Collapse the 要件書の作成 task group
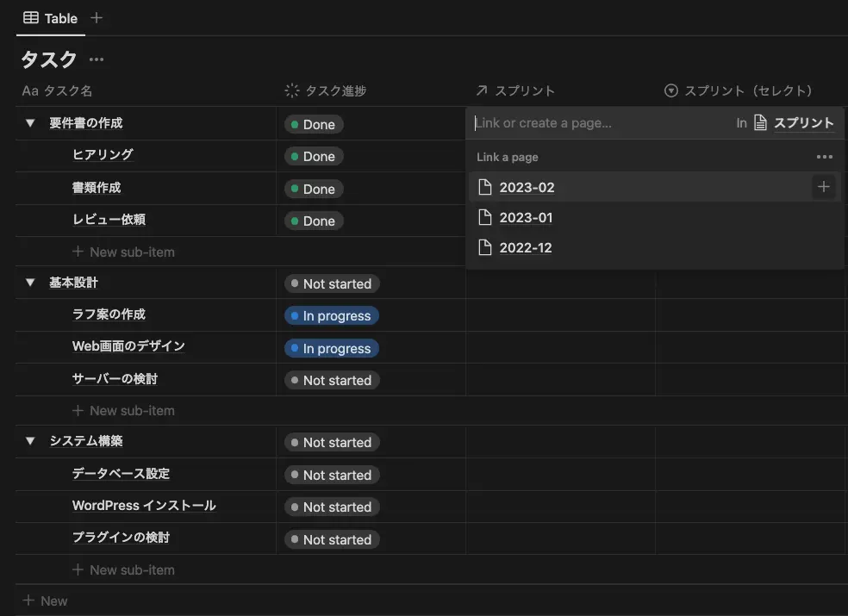This screenshot has width=848, height=616. [x=30, y=124]
